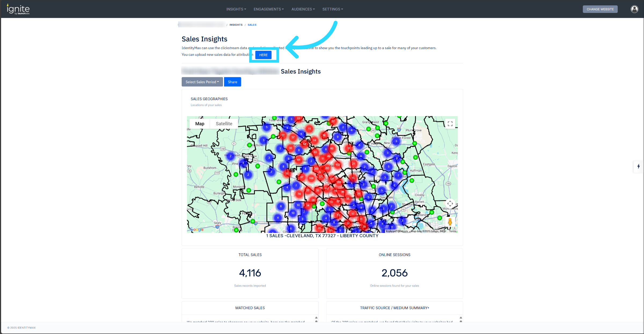Image resolution: width=644 pixels, height=334 pixels.
Task: Click the ignite by launchlabs logo
Action: coord(18,9)
